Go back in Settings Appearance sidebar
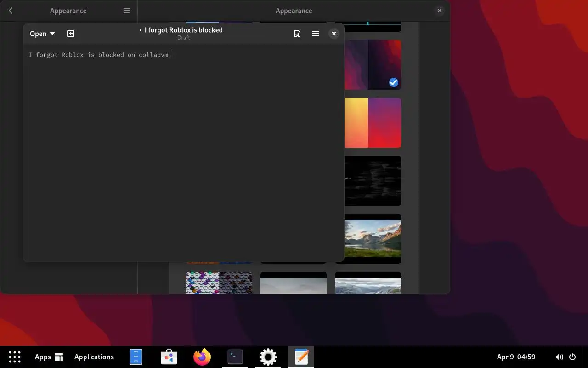 click(x=11, y=11)
